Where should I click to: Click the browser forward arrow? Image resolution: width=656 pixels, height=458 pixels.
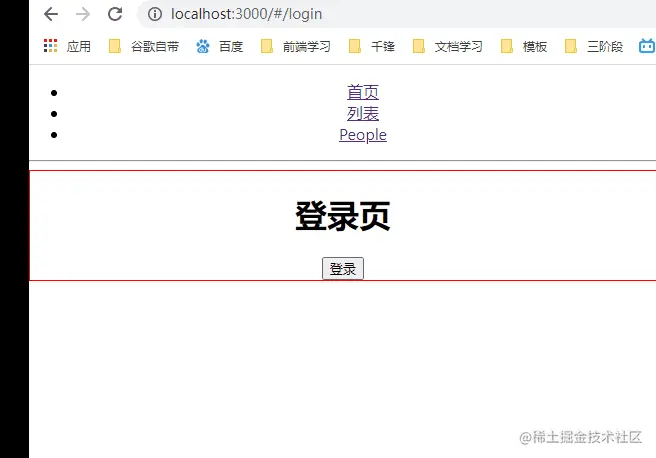[x=83, y=14]
